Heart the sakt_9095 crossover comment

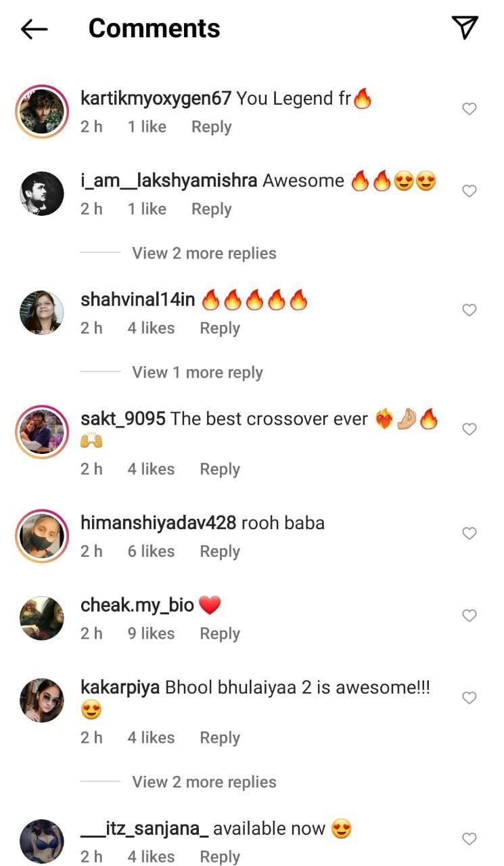point(469,430)
